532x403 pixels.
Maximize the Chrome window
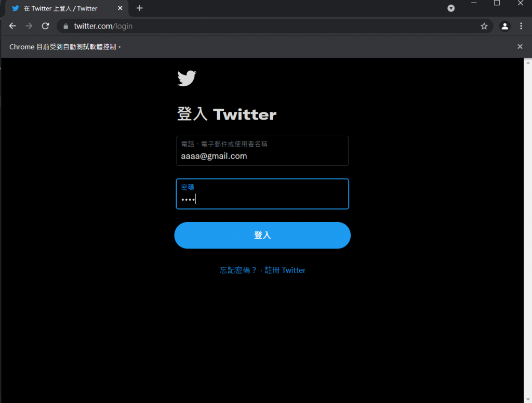click(497, 3)
